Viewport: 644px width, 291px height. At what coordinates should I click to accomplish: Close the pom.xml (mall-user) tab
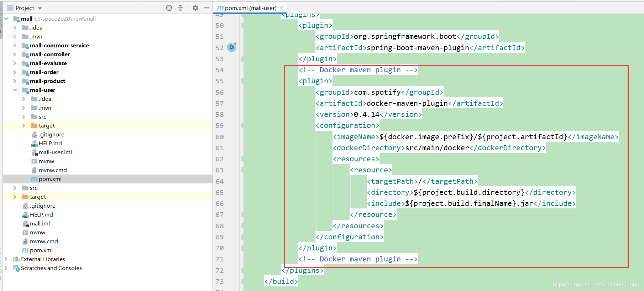281,8
